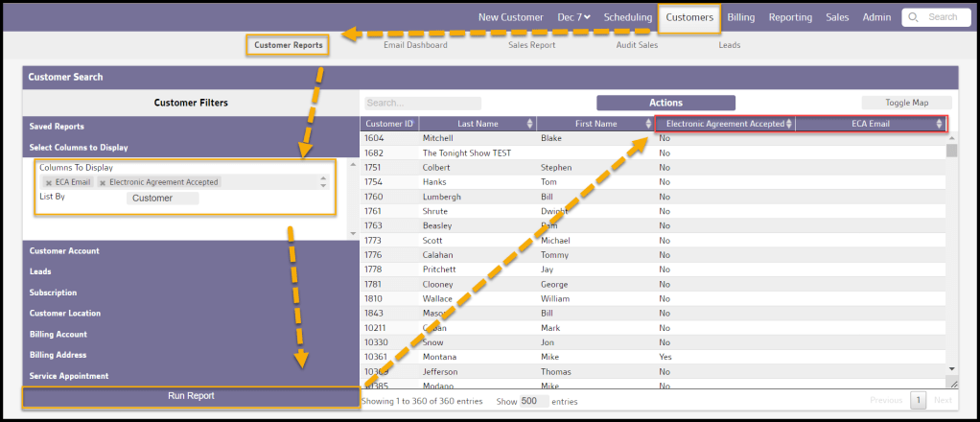Expand the Customer Account filter section
The height and width of the screenshot is (422, 980).
coord(64,251)
